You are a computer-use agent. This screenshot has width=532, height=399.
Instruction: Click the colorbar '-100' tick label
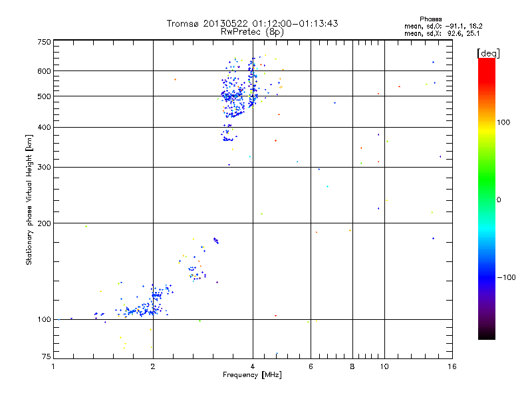[x=506, y=277]
